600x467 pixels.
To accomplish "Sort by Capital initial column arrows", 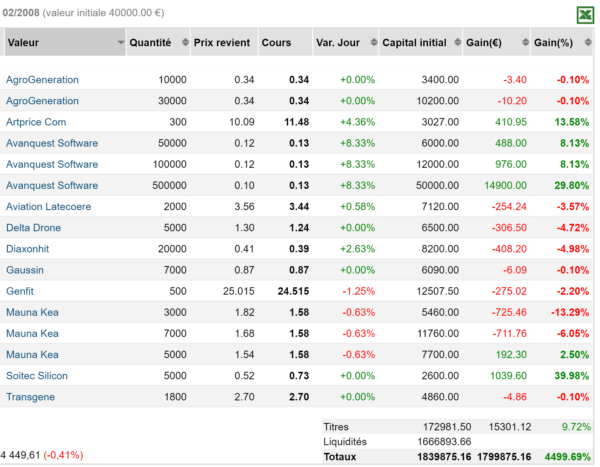I will (x=457, y=42).
